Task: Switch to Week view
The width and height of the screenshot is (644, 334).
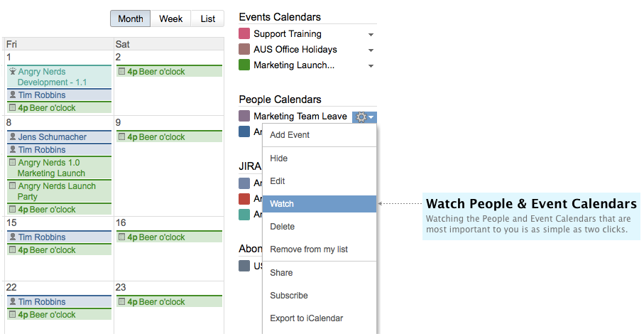Action: coord(170,19)
